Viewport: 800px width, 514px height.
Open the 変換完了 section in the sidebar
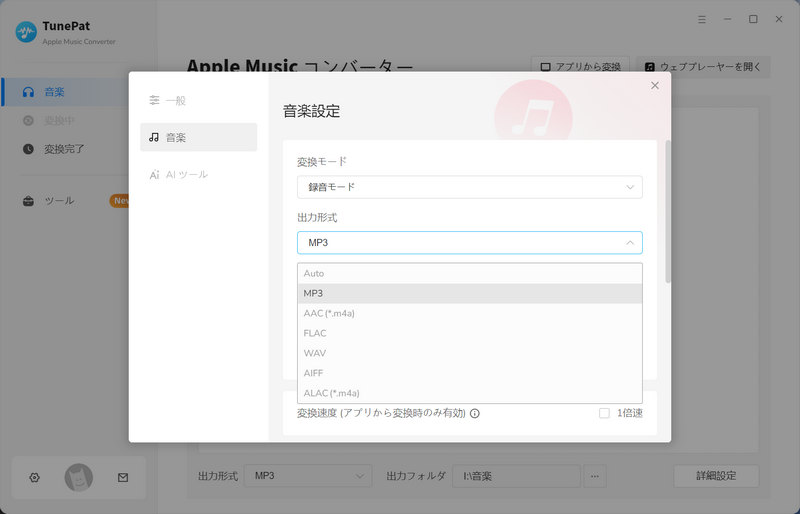pyautogui.click(x=65, y=149)
